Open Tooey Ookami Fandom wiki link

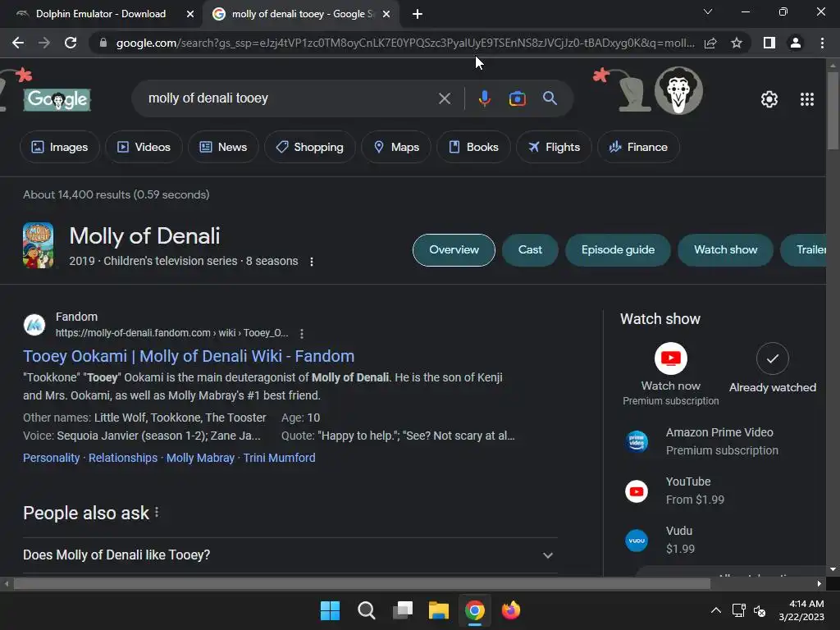click(189, 356)
